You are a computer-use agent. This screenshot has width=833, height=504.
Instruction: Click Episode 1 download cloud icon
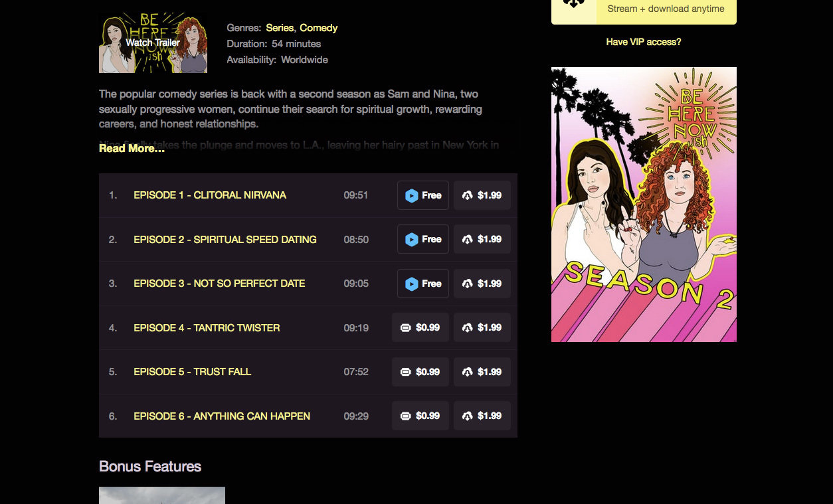coord(467,195)
